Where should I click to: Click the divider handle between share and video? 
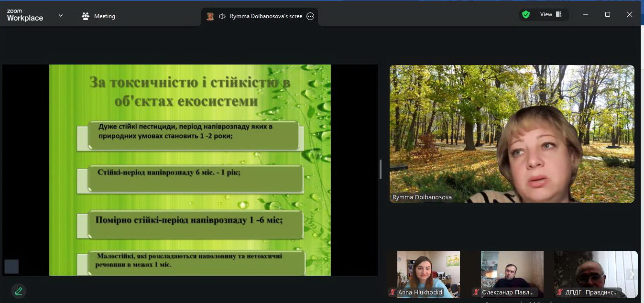381,169
